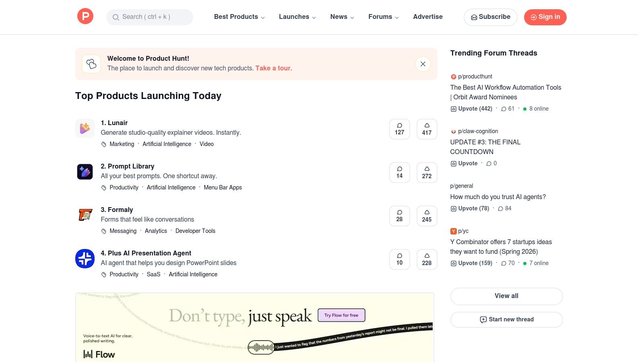
Task: Dismiss the welcome banner
Action: coord(423,64)
